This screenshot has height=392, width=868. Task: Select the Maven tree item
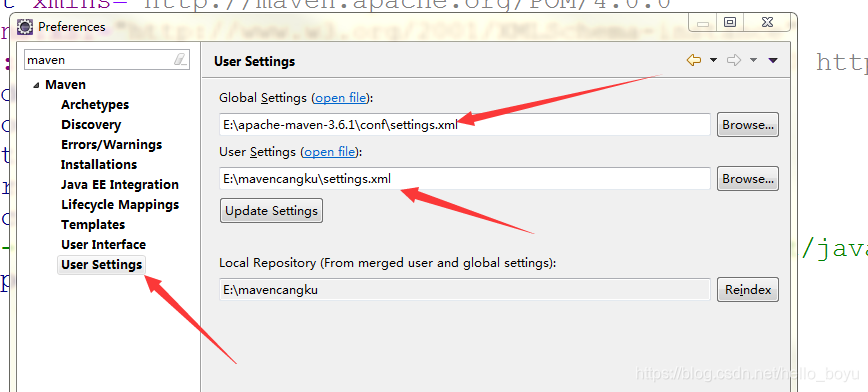[x=65, y=85]
